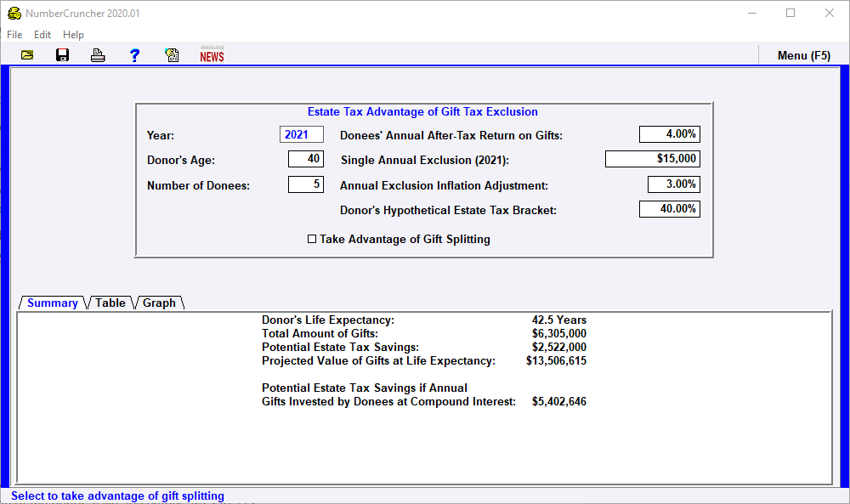
Task: Save with the floppy disk icon
Action: pyautogui.click(x=62, y=55)
